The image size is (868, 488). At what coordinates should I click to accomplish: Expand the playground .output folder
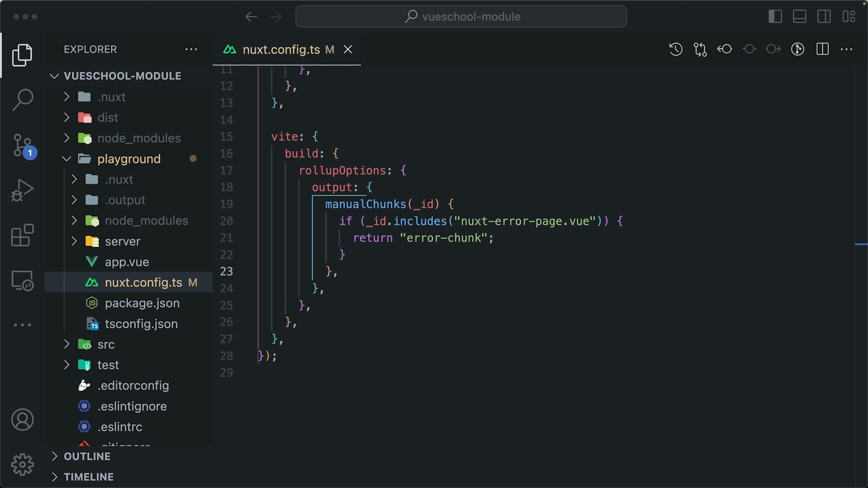tap(129, 200)
